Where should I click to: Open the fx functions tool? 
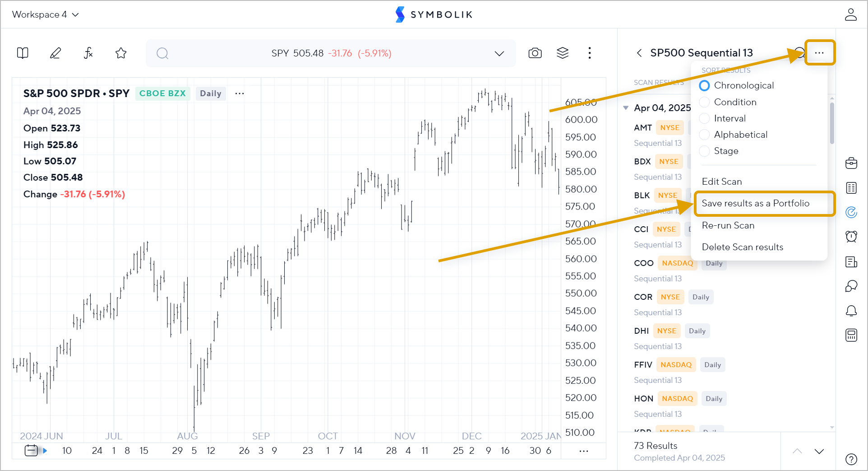(88, 53)
